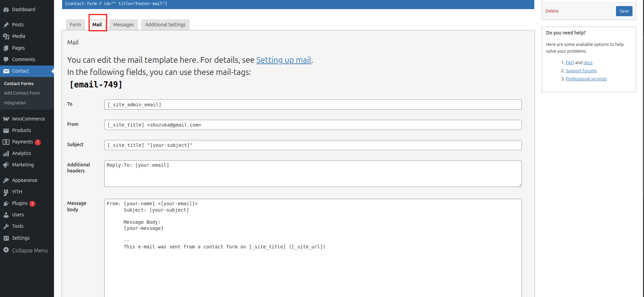Click the Media library icon
Image resolution: width=644 pixels, height=297 pixels.
tap(6, 36)
